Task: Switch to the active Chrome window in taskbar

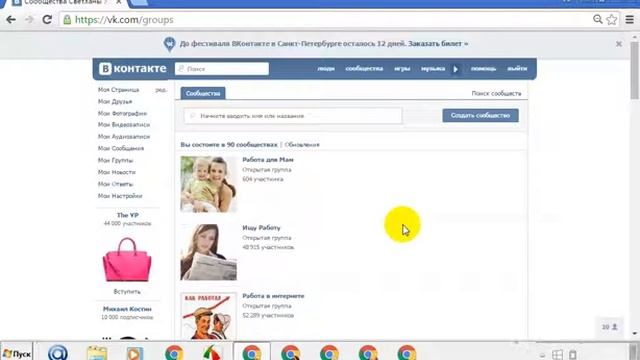Action: pyautogui.click(x=252, y=353)
